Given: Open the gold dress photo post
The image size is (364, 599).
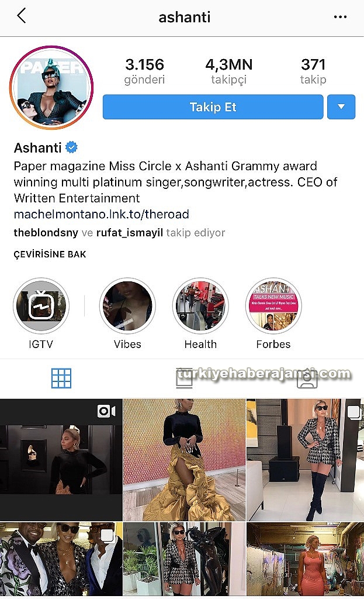Looking at the screenshot, I should [x=184, y=460].
